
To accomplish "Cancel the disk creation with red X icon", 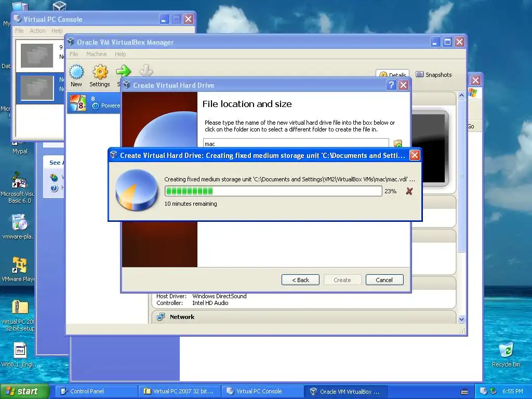I will pos(409,191).
